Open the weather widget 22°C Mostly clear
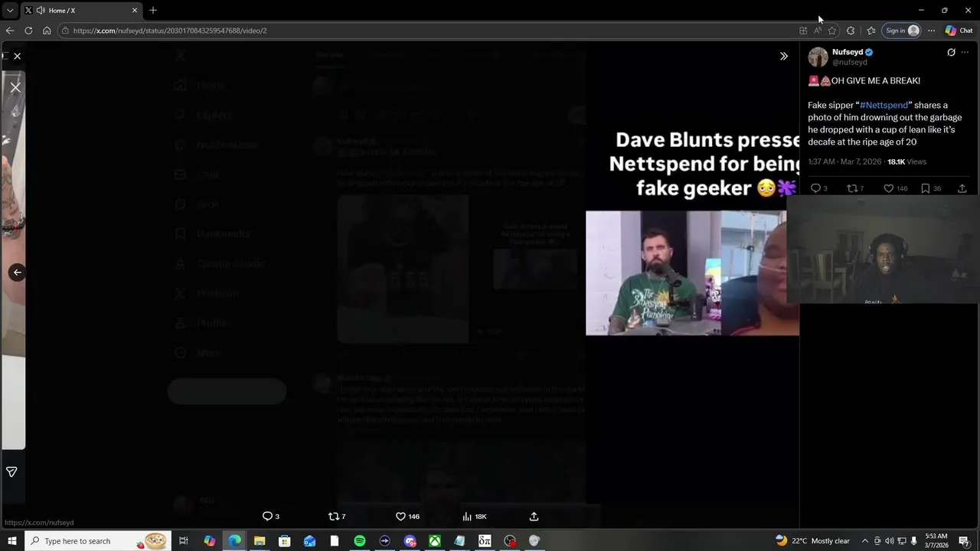This screenshot has height=551, width=980. click(812, 541)
